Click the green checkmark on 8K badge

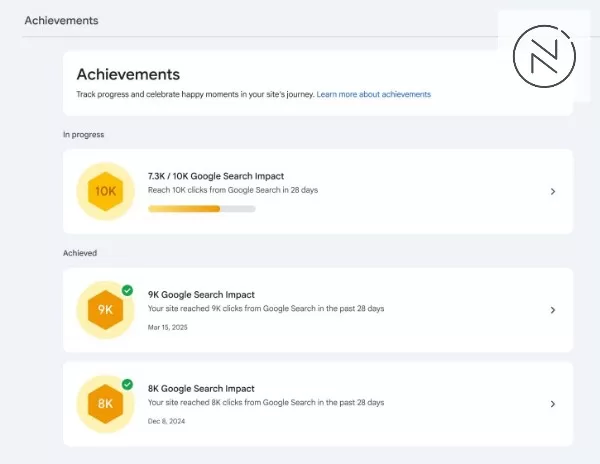(127, 383)
